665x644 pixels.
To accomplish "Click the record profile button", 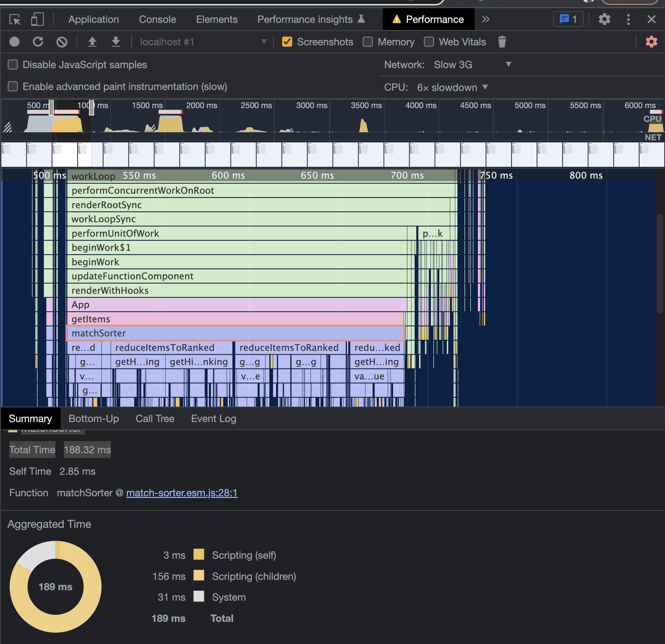I will [x=14, y=42].
